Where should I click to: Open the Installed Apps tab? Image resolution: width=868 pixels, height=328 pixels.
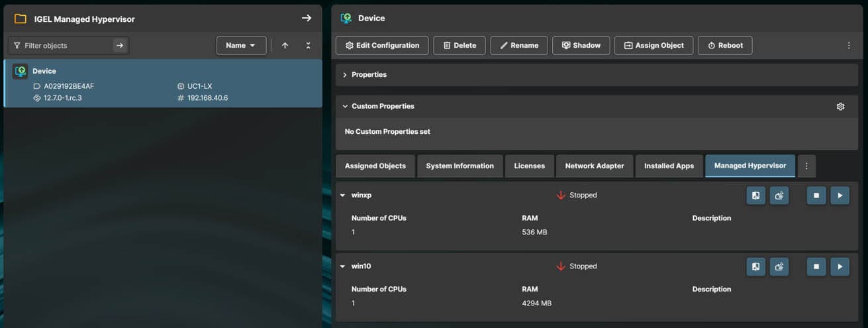[669, 166]
